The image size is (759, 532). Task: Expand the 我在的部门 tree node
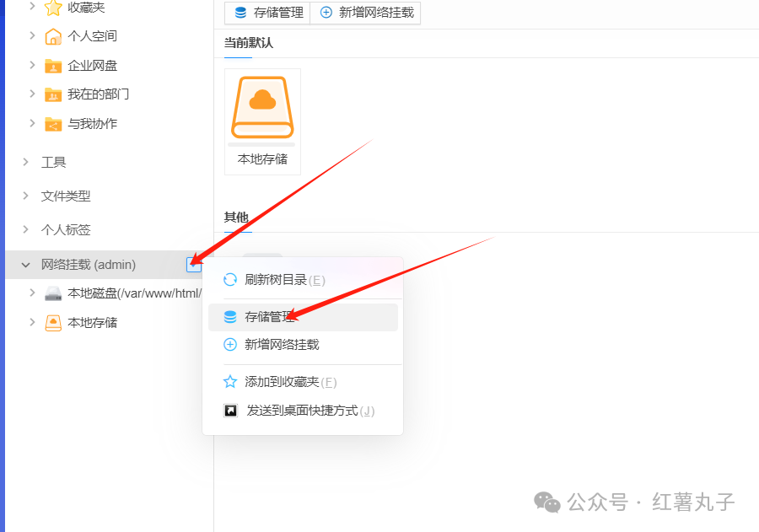(x=32, y=94)
